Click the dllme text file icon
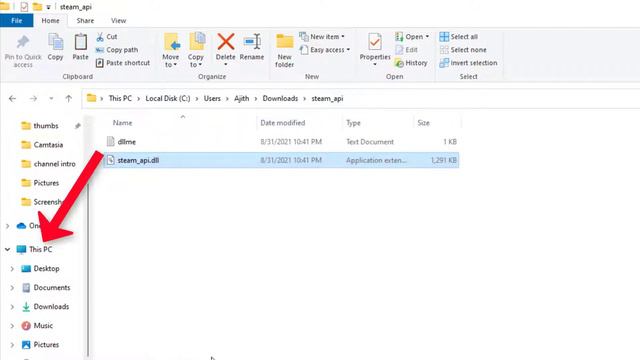This screenshot has height=360, width=640. click(x=111, y=142)
